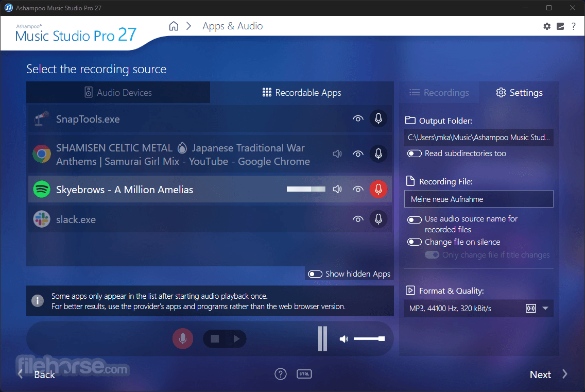The height and width of the screenshot is (392, 585).
Task: Go Back to the previous step
Action: [37, 374]
